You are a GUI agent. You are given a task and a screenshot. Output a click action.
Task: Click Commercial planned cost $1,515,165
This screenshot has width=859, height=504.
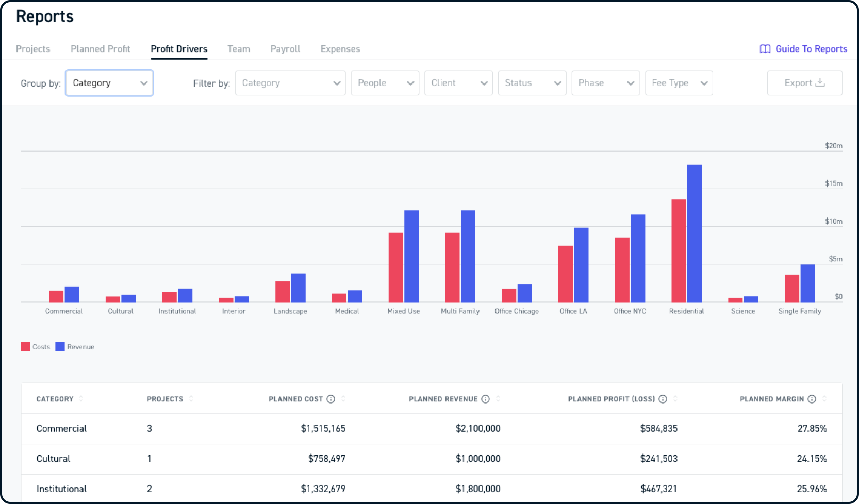[x=323, y=429]
